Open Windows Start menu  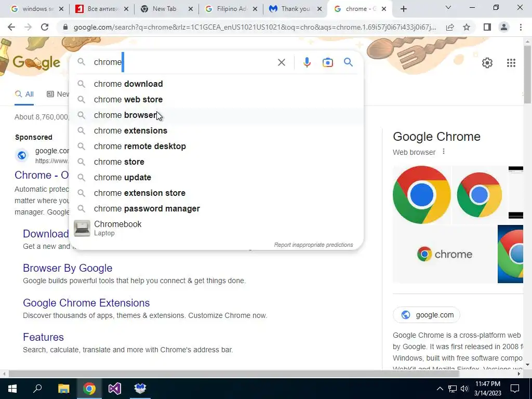click(12, 389)
